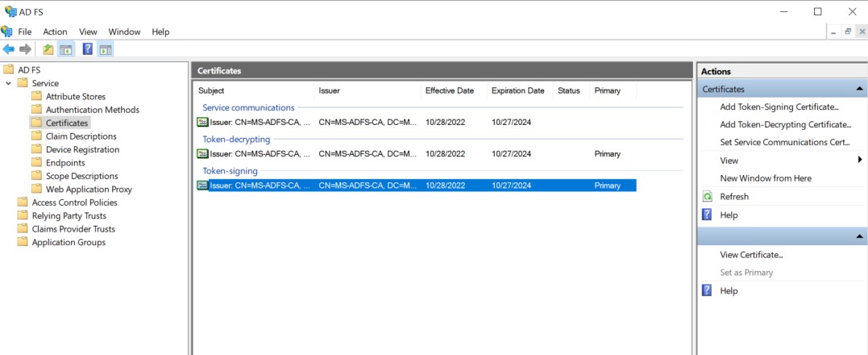Viewport: 868px width, 355px height.
Task: Select Claims Provider Trusts in tree
Action: tap(73, 229)
